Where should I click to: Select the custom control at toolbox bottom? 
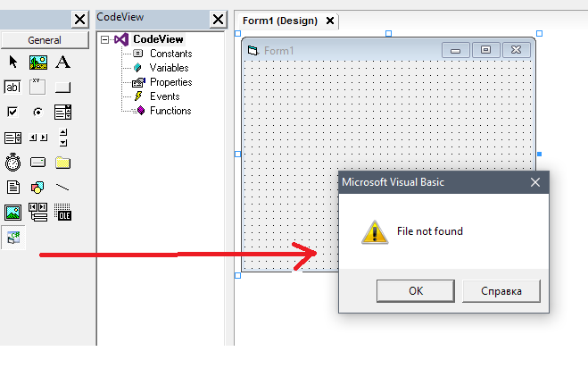tap(13, 238)
